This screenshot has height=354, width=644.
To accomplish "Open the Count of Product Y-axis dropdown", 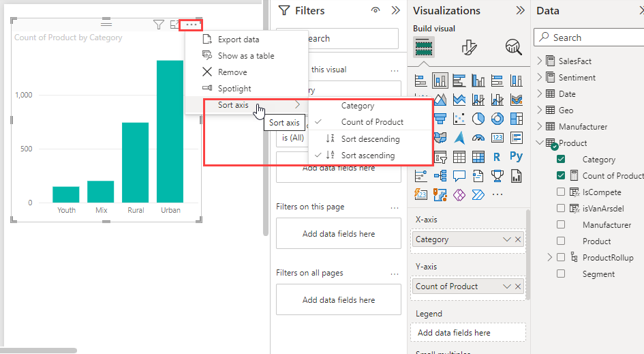I will (507, 286).
